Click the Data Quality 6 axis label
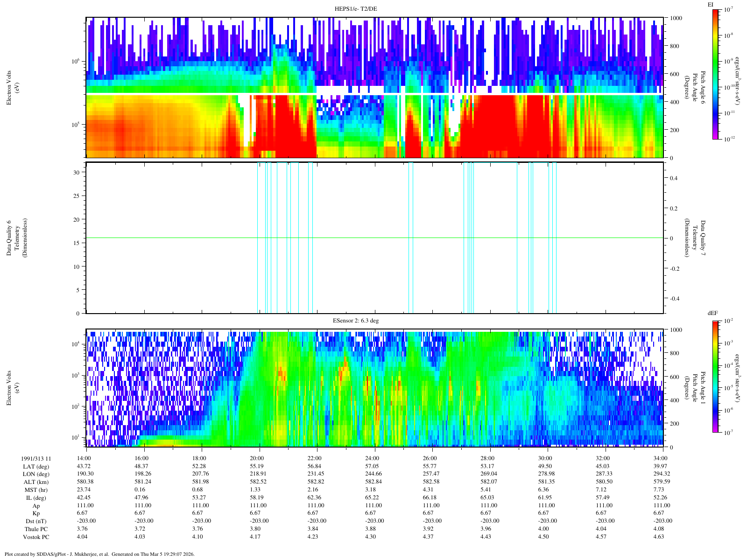The width and height of the screenshot is (747, 560). point(15,238)
